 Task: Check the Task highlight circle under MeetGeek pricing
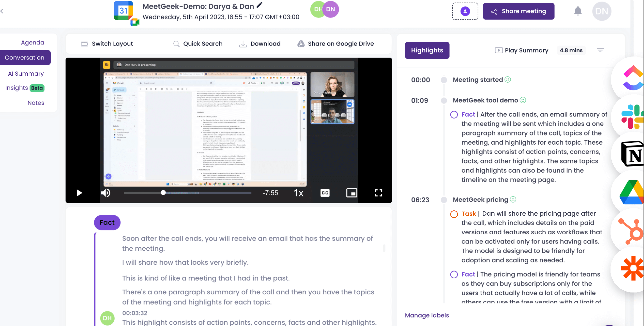click(x=454, y=214)
